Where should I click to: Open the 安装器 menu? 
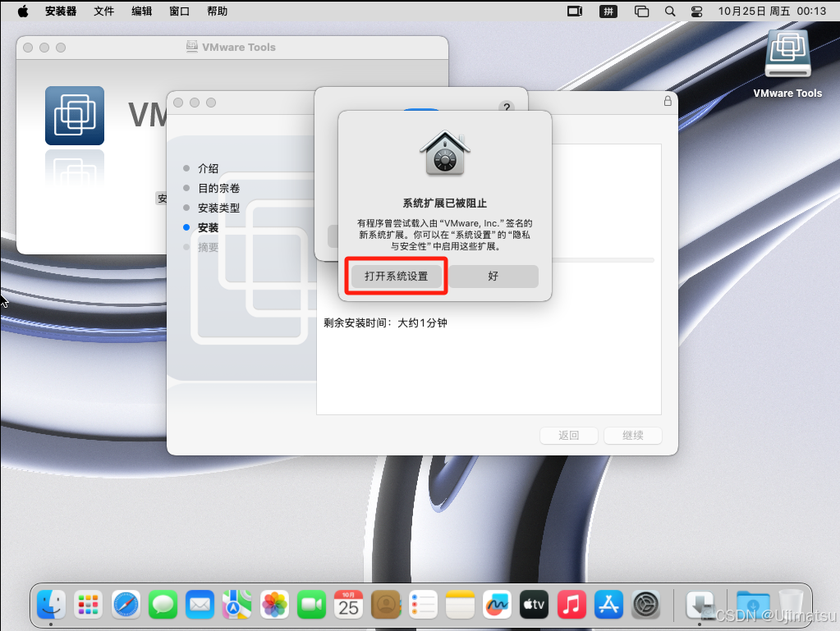(x=61, y=11)
